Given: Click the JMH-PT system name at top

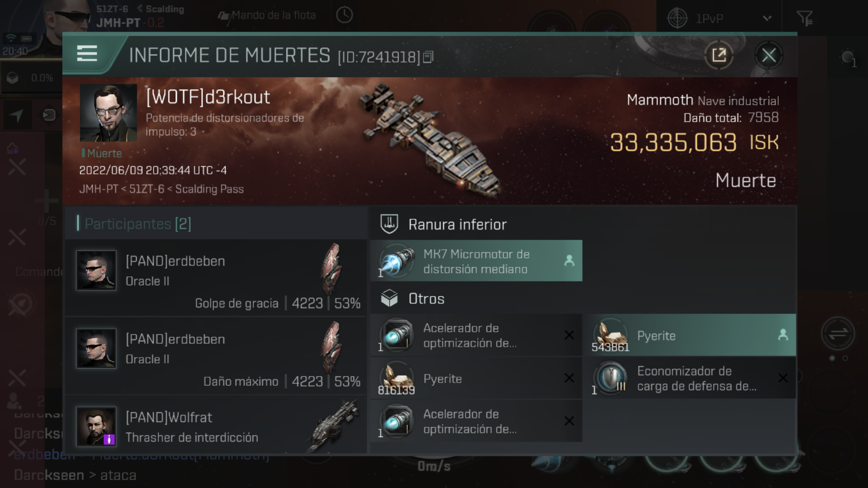Looking at the screenshot, I should (118, 23).
